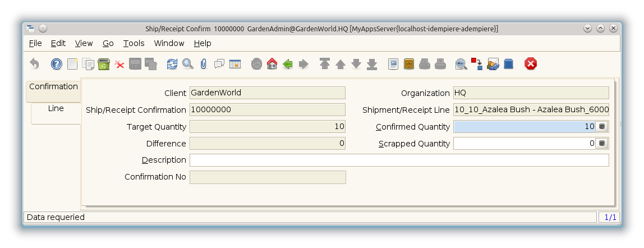
Task: Open the Chat speech bubble icon
Action: tap(219, 65)
